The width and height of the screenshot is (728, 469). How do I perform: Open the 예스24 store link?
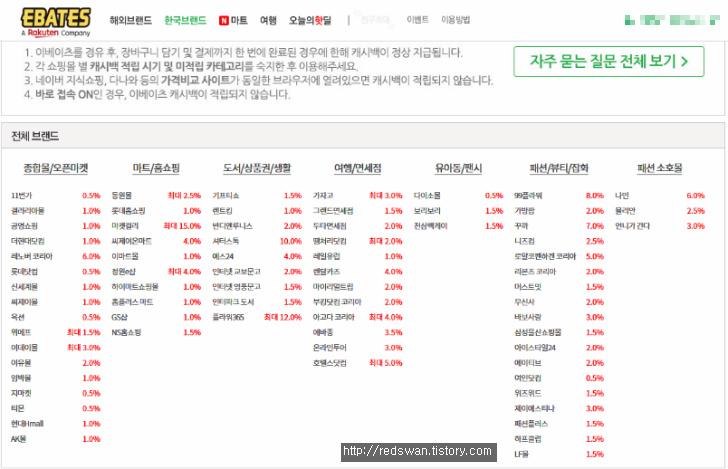click(223, 256)
